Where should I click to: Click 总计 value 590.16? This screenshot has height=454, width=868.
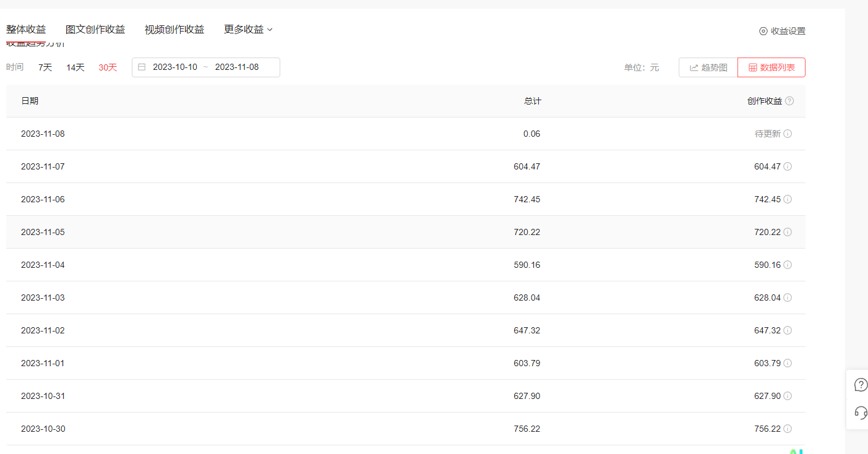tap(527, 265)
